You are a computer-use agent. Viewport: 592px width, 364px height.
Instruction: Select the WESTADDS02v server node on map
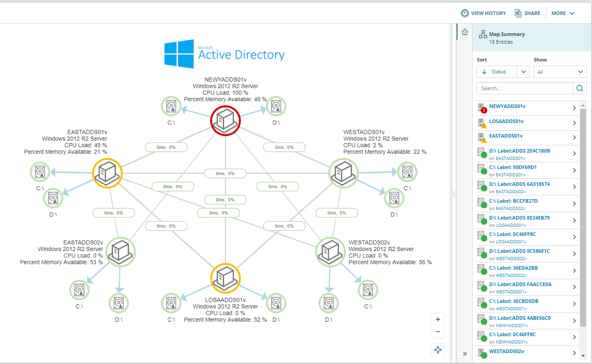tap(331, 251)
